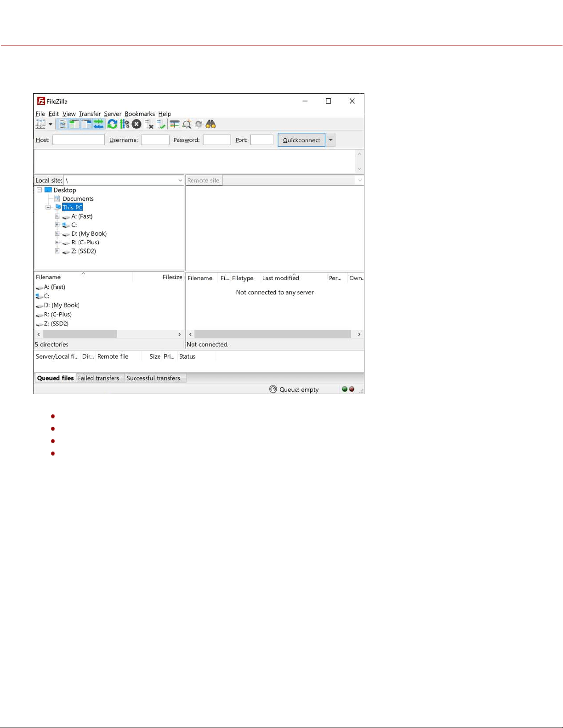Disconnect from server icon
The height and width of the screenshot is (728, 563).
(x=149, y=124)
